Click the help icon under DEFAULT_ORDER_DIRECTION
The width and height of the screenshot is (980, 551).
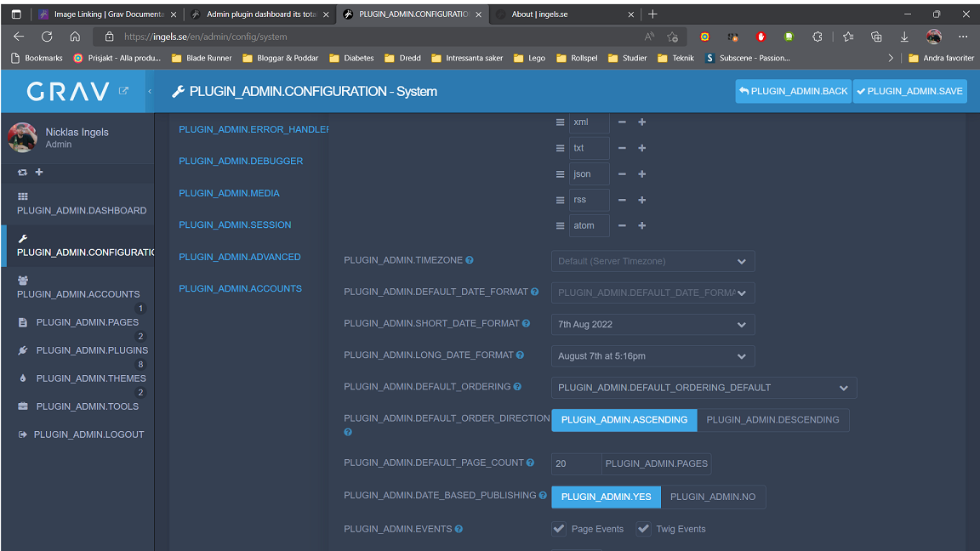pyautogui.click(x=348, y=432)
